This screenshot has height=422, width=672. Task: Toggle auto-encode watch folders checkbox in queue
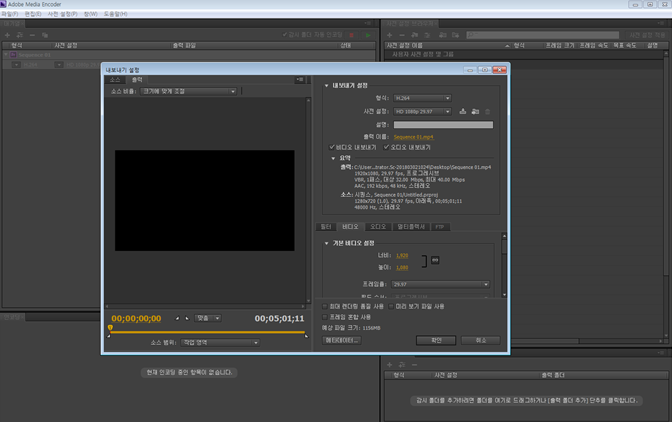point(285,35)
